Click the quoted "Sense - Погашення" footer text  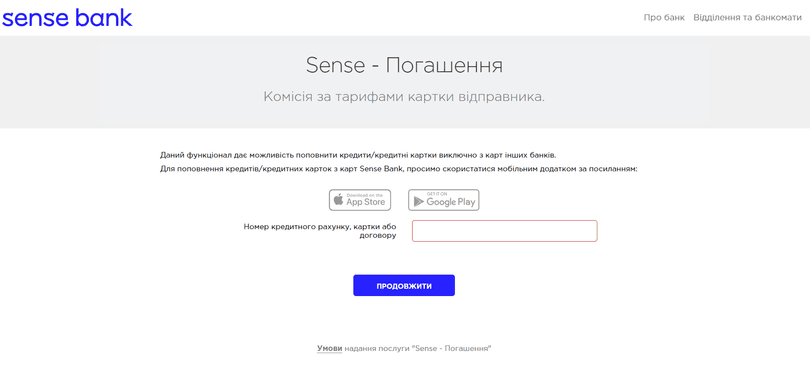(451, 348)
